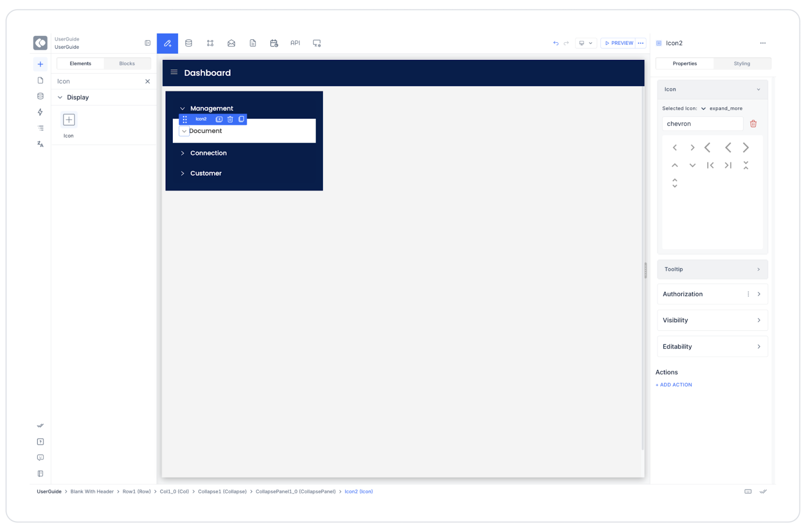The height and width of the screenshot is (532, 806).
Task: Open the calendar scheduler icon in top toolbar
Action: [274, 43]
